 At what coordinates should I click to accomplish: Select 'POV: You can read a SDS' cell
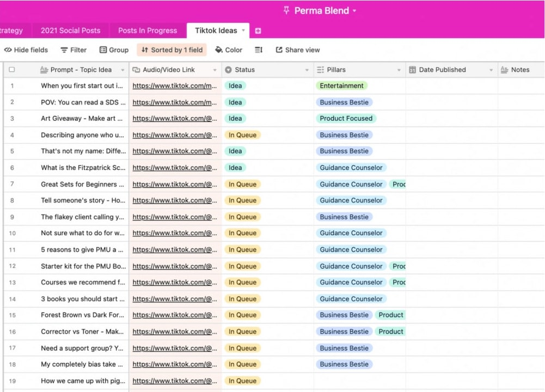tap(83, 102)
